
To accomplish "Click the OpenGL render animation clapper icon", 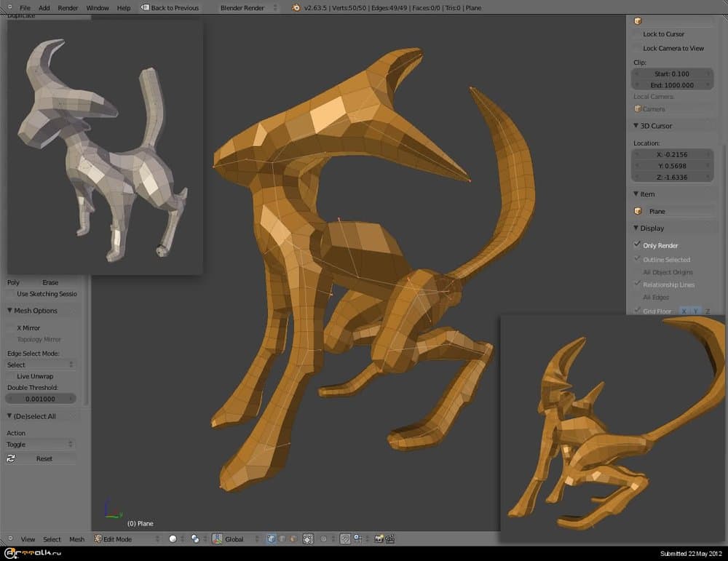I will [x=390, y=539].
